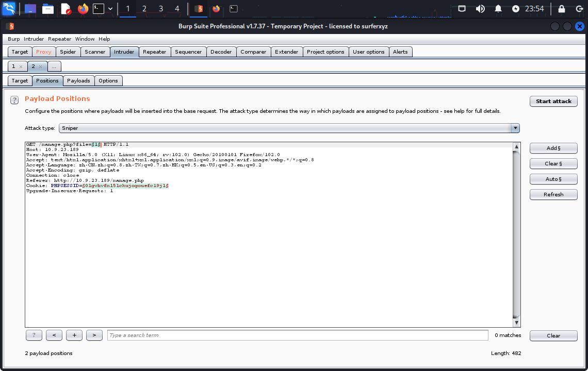The height and width of the screenshot is (371, 588).
Task: Switch to workspace 4
Action: [177, 9]
